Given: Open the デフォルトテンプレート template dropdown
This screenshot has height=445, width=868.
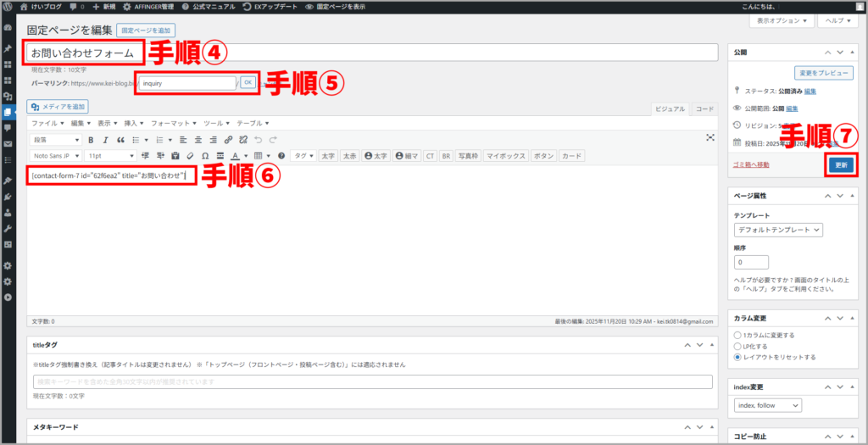Looking at the screenshot, I should (778, 230).
